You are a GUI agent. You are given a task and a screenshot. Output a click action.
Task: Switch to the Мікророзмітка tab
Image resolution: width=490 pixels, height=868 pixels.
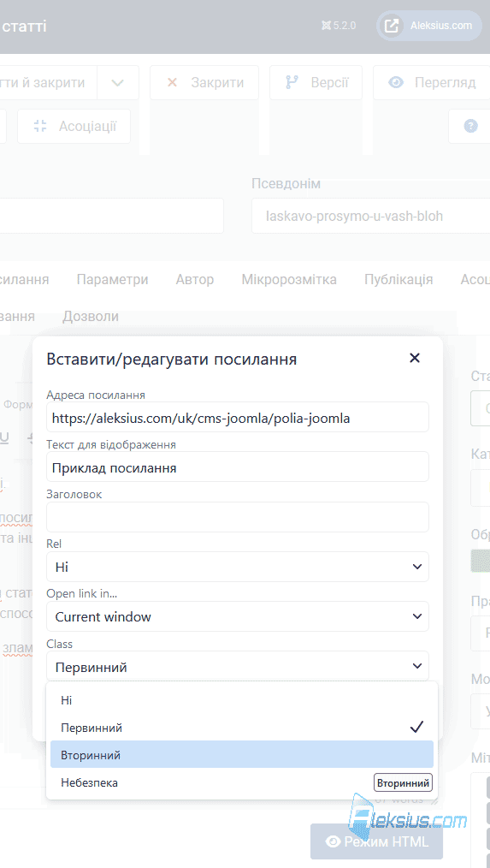click(289, 280)
